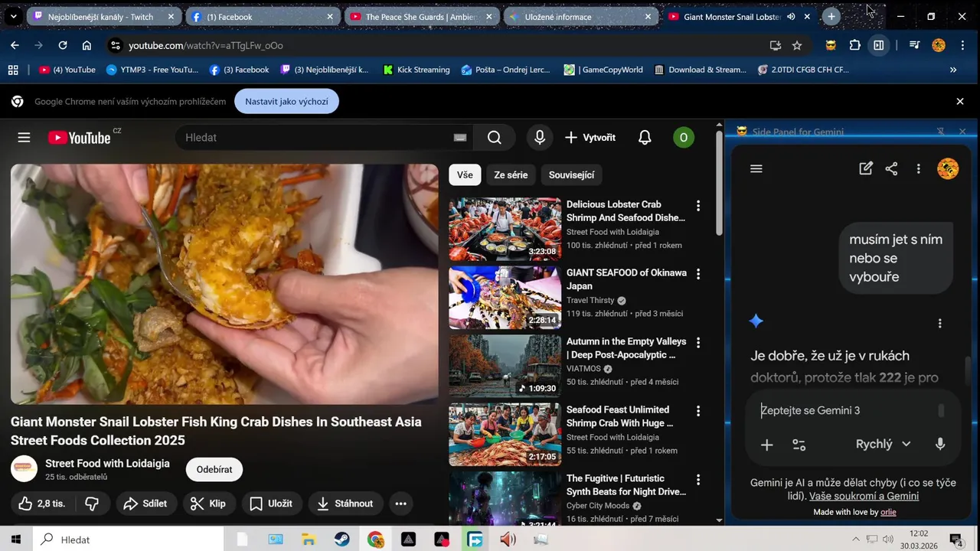
Task: Click the YouTube search magnifier button
Action: (495, 138)
